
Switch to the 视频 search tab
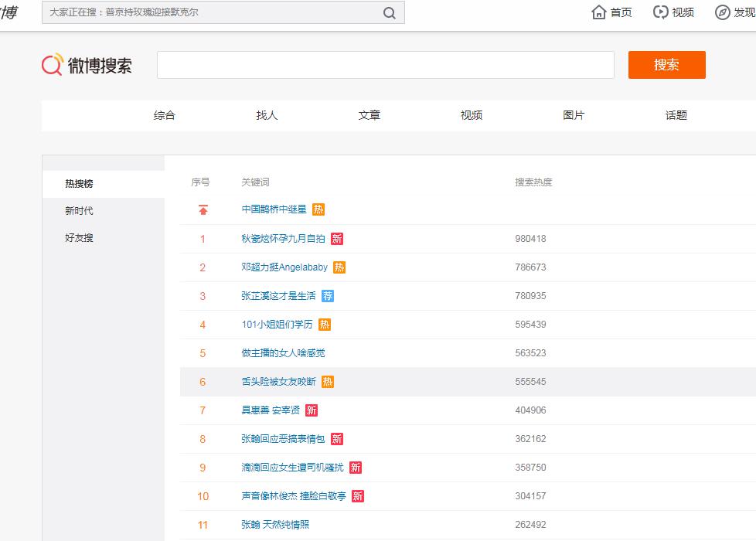tap(472, 115)
